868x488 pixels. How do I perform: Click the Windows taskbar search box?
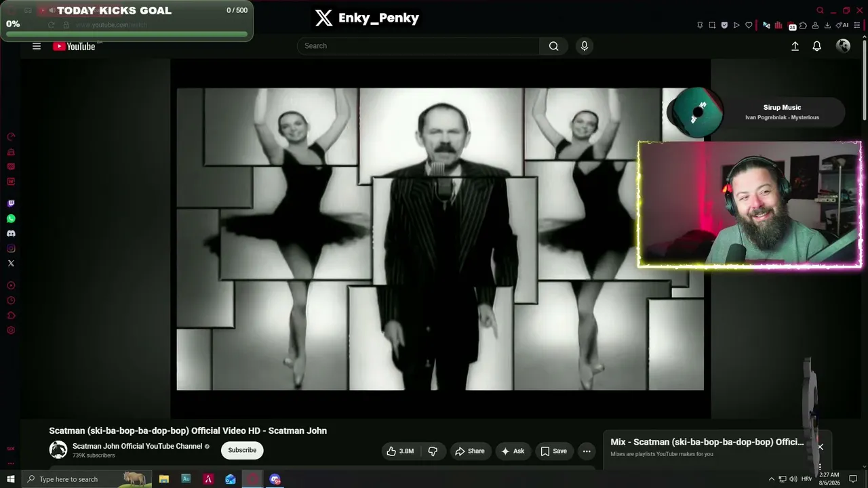click(x=87, y=479)
